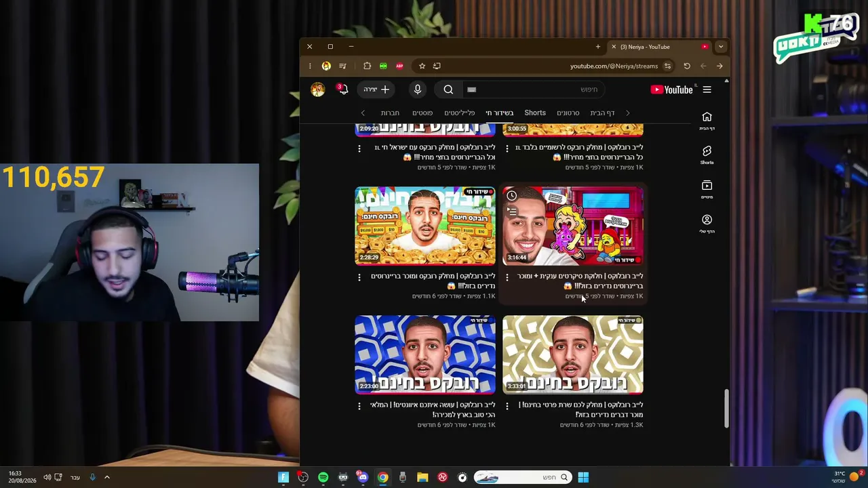The image size is (868, 488).
Task: Click the YouTube חיפוש search field
Action: click(x=532, y=89)
